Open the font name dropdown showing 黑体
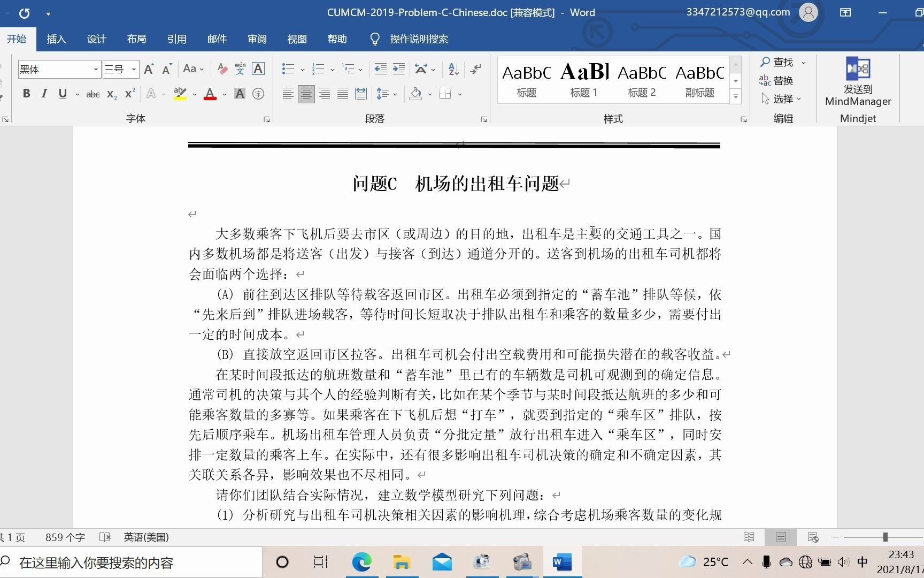This screenshot has width=924, height=578. click(x=95, y=69)
